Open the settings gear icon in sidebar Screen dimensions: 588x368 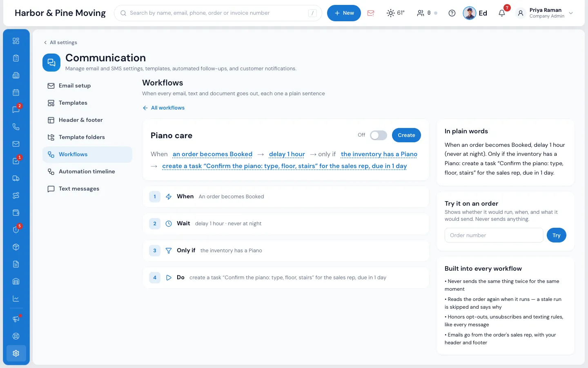click(x=16, y=353)
